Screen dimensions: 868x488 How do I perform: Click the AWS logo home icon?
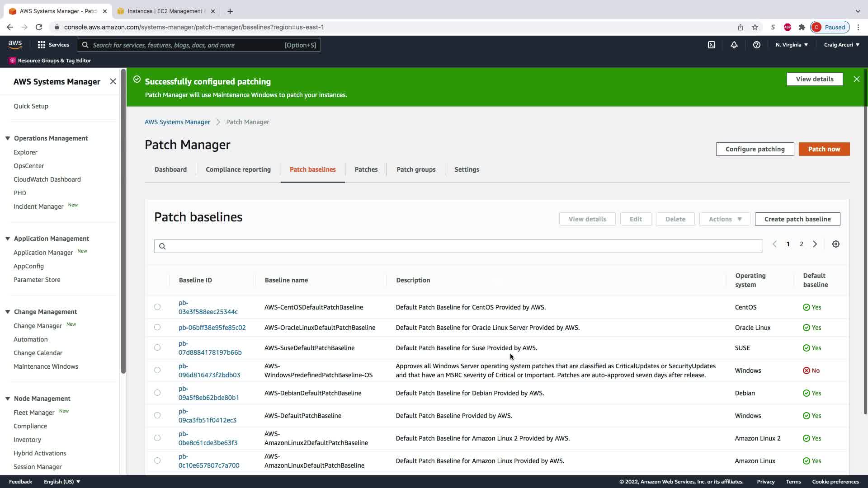click(15, 44)
